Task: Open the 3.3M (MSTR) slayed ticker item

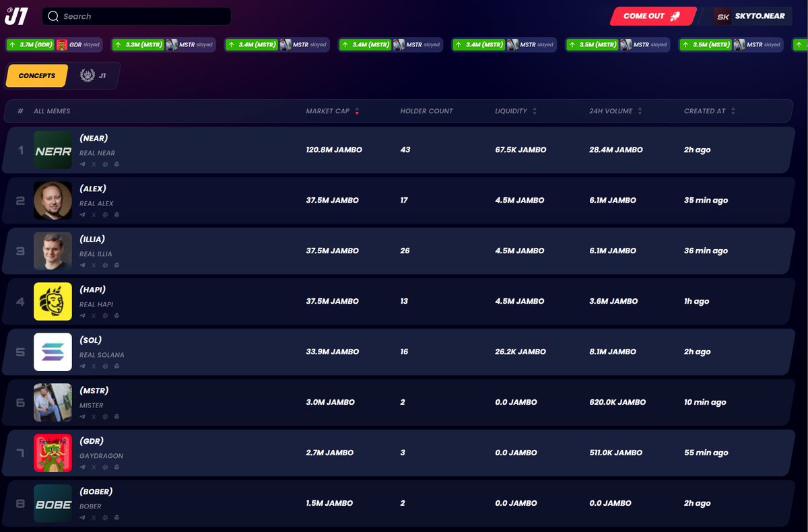Action: click(x=164, y=44)
